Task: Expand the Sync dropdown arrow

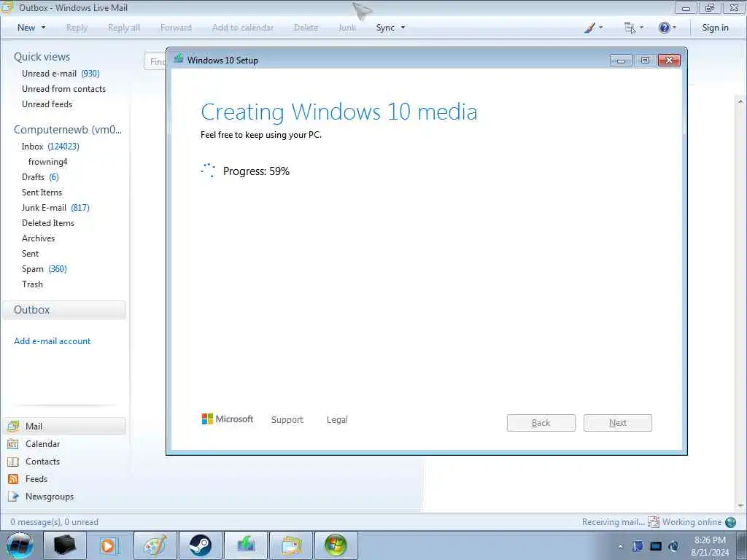Action: click(403, 28)
